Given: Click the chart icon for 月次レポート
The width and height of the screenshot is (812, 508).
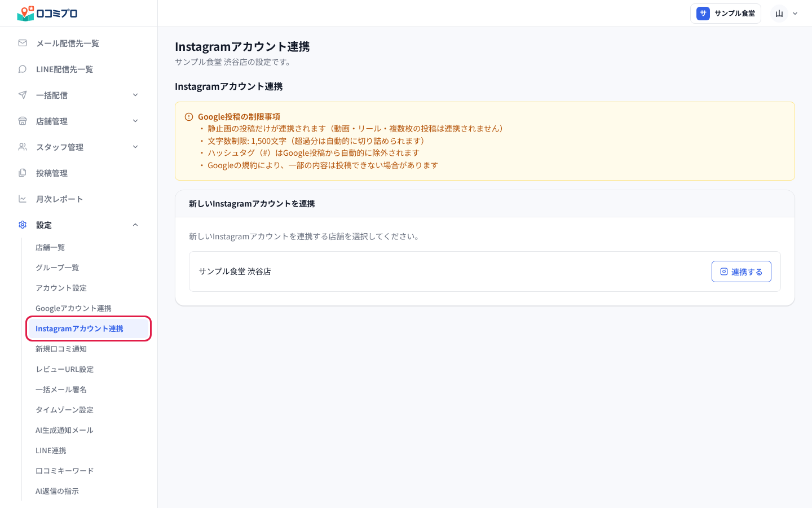Looking at the screenshot, I should point(23,199).
